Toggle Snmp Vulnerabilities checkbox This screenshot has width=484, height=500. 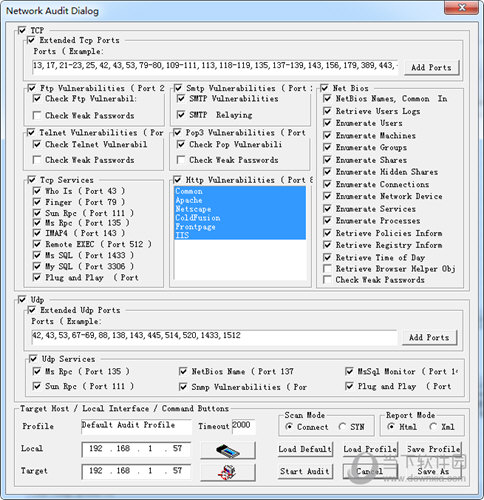point(183,387)
